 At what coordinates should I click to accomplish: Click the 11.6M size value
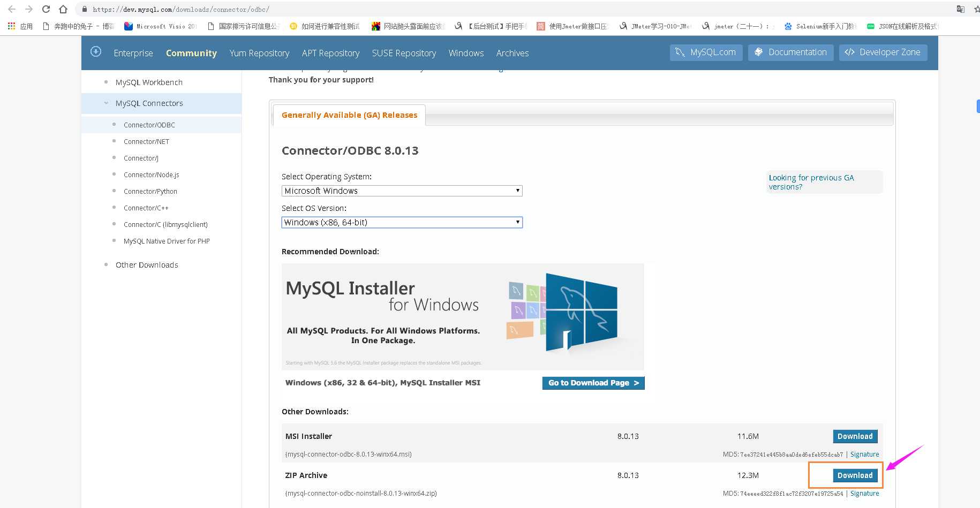[748, 436]
